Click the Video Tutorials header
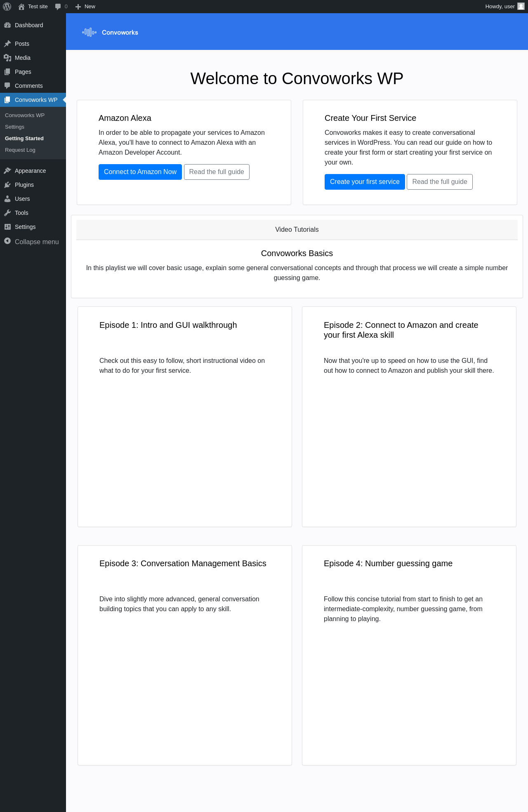 click(x=297, y=230)
